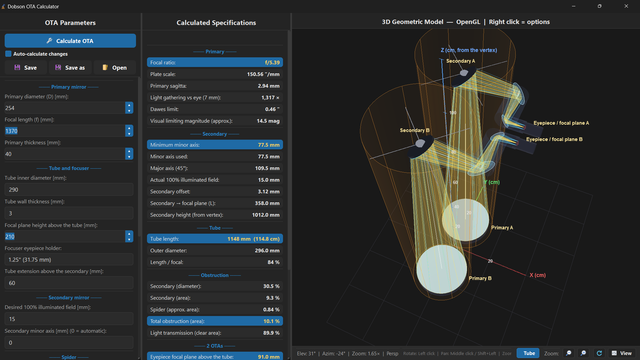Decrease Focal length with down arrow

(x=129, y=133)
